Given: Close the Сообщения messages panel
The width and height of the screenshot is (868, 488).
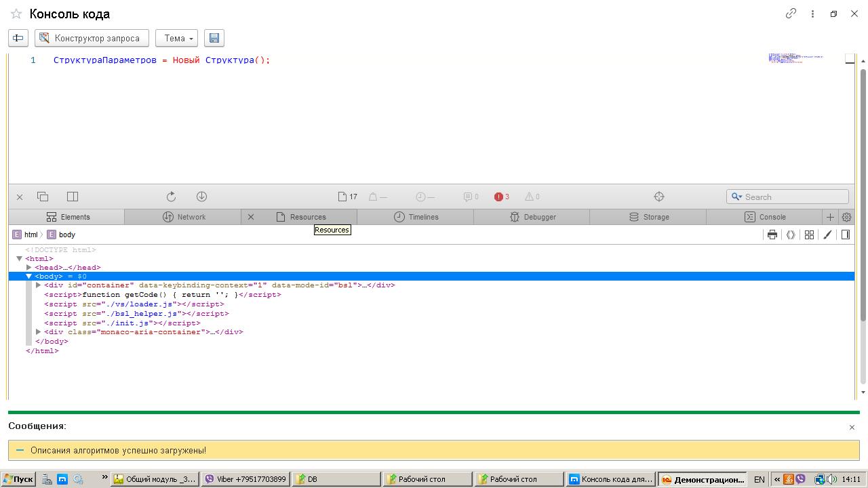Looking at the screenshot, I should [852, 428].
